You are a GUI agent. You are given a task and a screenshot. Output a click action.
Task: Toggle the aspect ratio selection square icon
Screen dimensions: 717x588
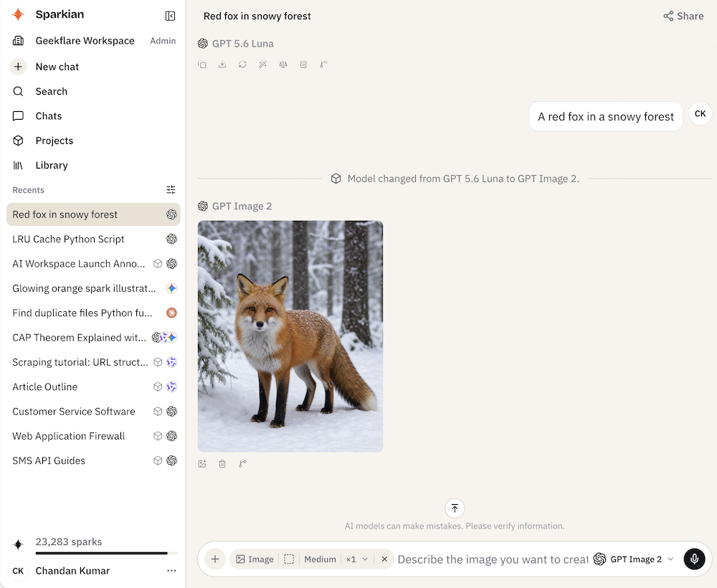[289, 559]
